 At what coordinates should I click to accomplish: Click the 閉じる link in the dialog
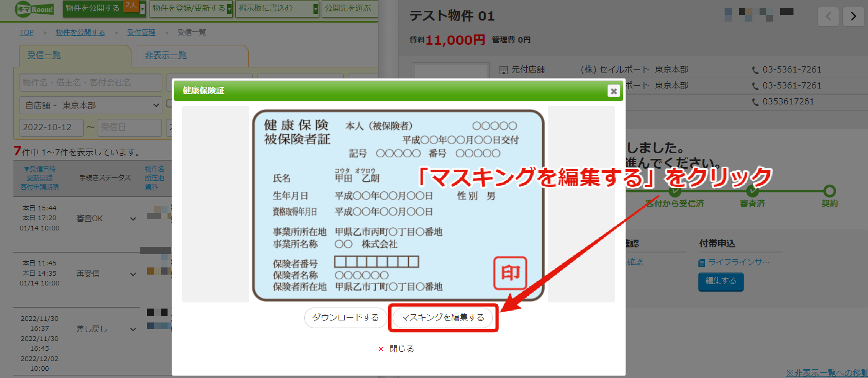click(396, 349)
